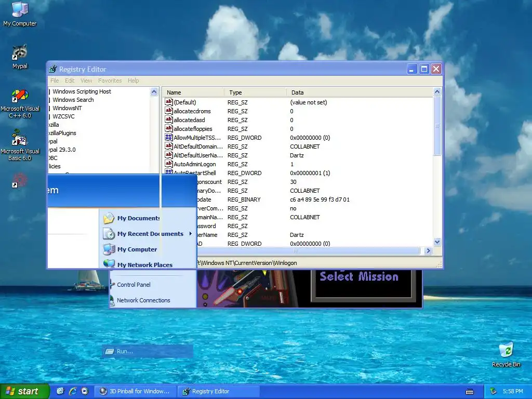Click the network tray icon near clock

pos(494,392)
